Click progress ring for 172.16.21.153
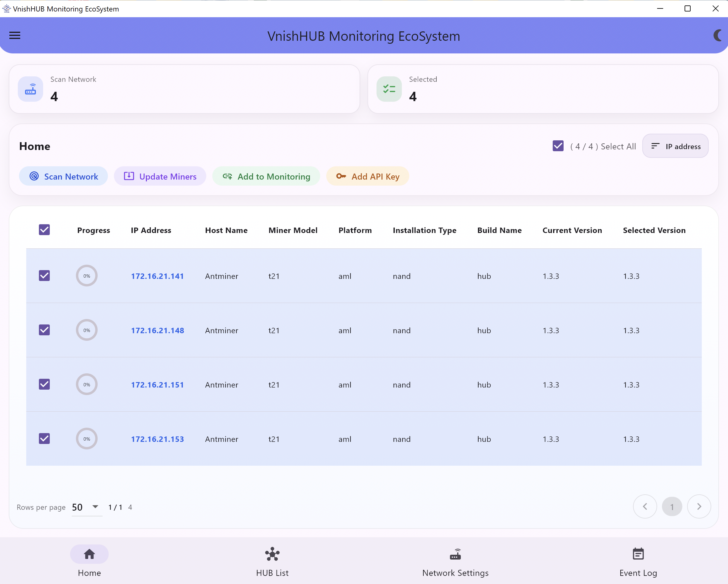The height and width of the screenshot is (584, 728). point(87,439)
